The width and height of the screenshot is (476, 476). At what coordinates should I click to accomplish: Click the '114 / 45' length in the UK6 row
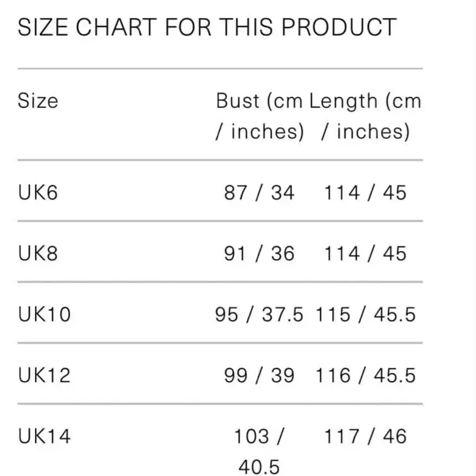coord(365,193)
